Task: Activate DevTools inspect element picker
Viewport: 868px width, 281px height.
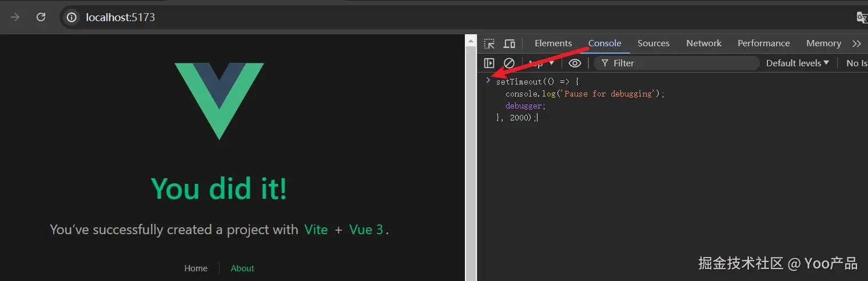Action: tap(489, 43)
